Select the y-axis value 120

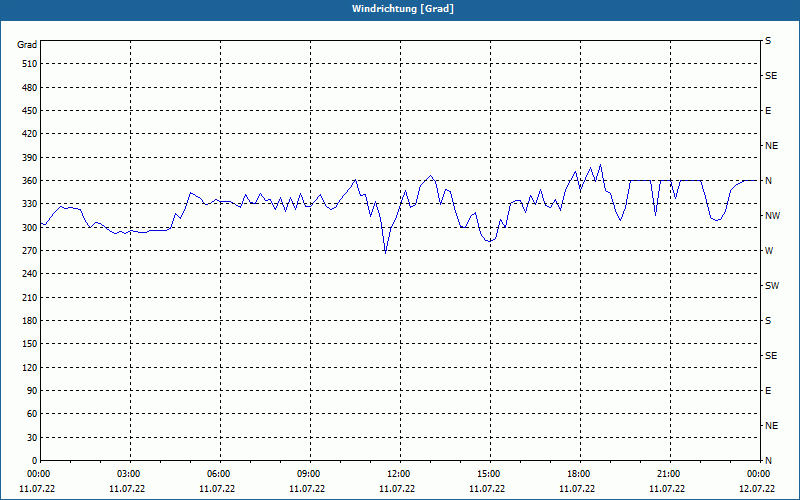pos(30,367)
